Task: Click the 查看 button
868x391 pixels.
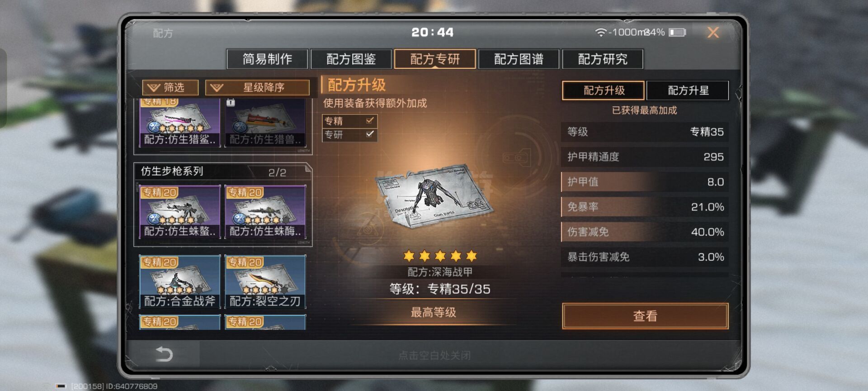Action: pos(645,316)
